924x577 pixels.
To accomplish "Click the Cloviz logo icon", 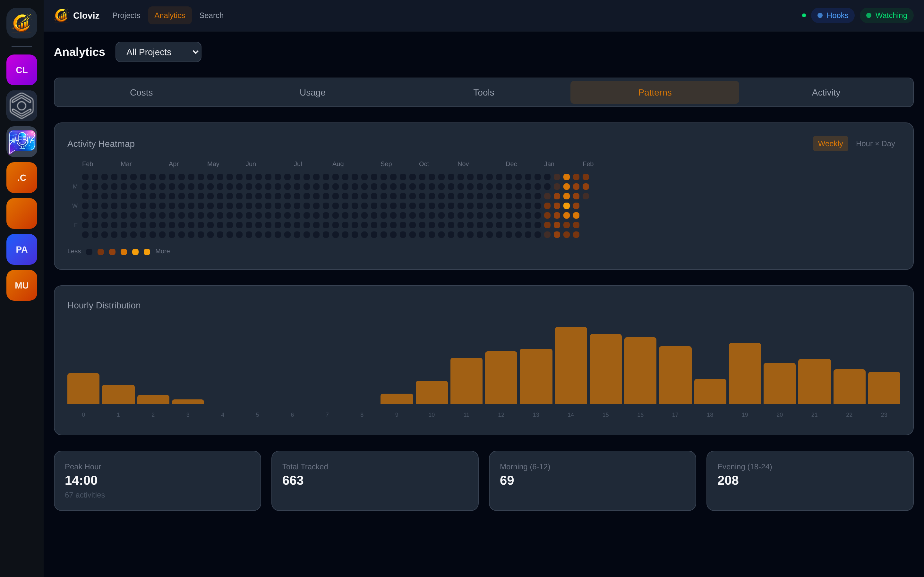I will 22,23.
